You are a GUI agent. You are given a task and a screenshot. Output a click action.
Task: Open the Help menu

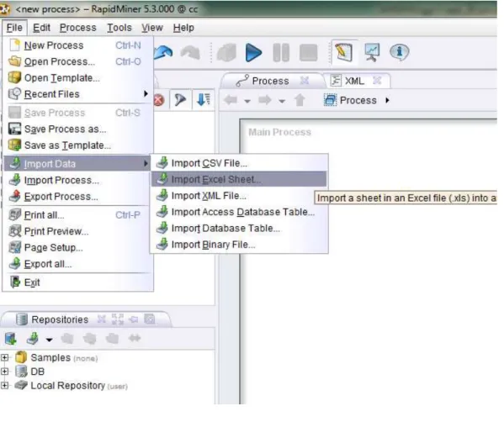pos(183,28)
